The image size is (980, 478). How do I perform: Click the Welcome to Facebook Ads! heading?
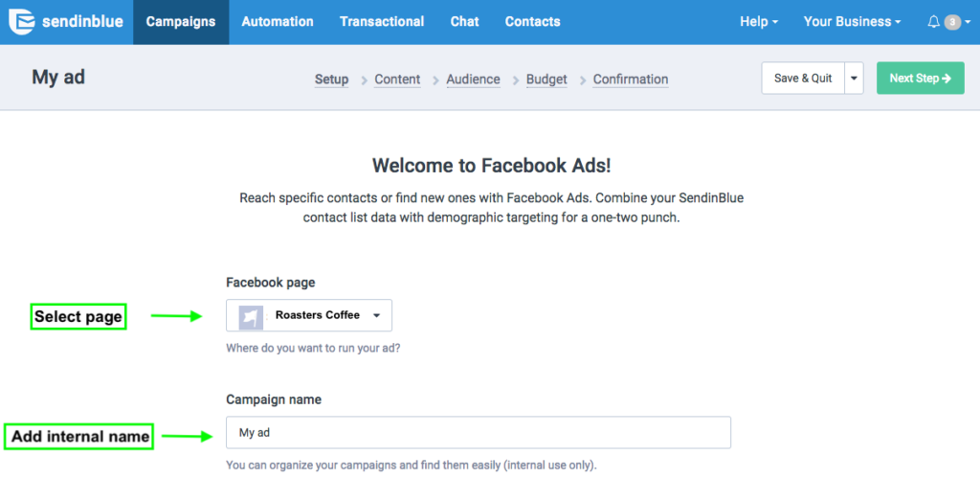click(492, 166)
